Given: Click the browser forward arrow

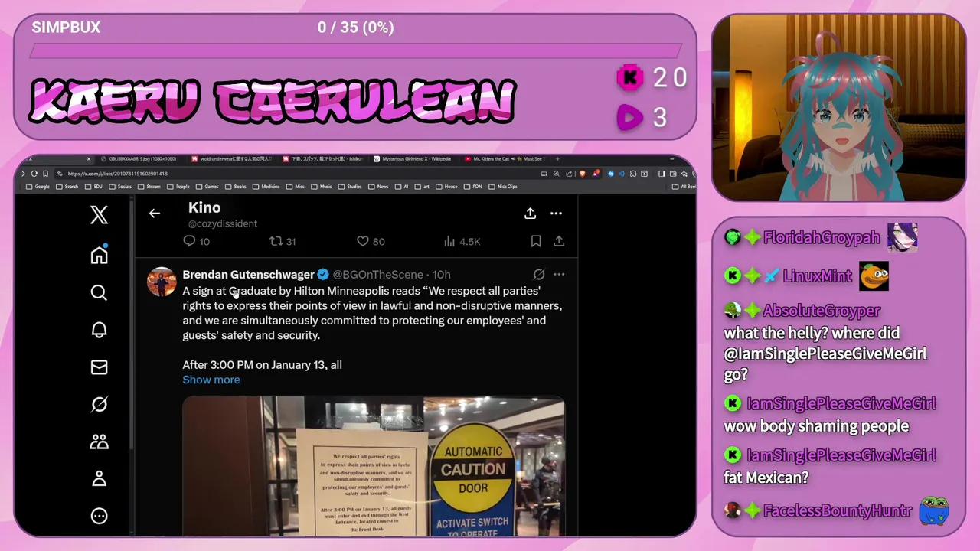Looking at the screenshot, I should [23, 174].
